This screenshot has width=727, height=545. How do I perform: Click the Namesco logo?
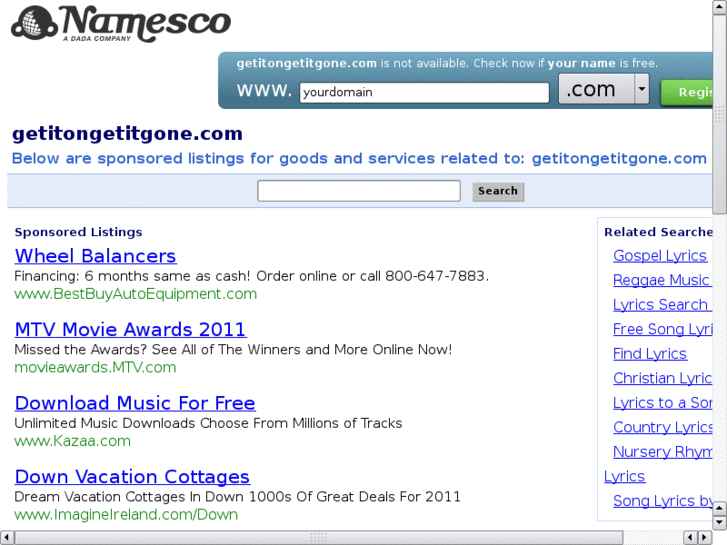(x=121, y=24)
